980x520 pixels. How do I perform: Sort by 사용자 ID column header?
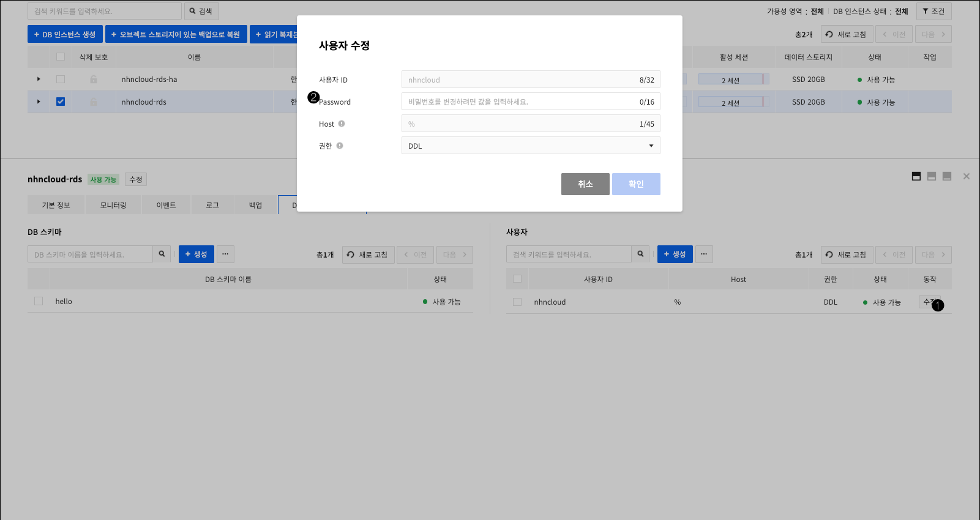click(x=598, y=279)
